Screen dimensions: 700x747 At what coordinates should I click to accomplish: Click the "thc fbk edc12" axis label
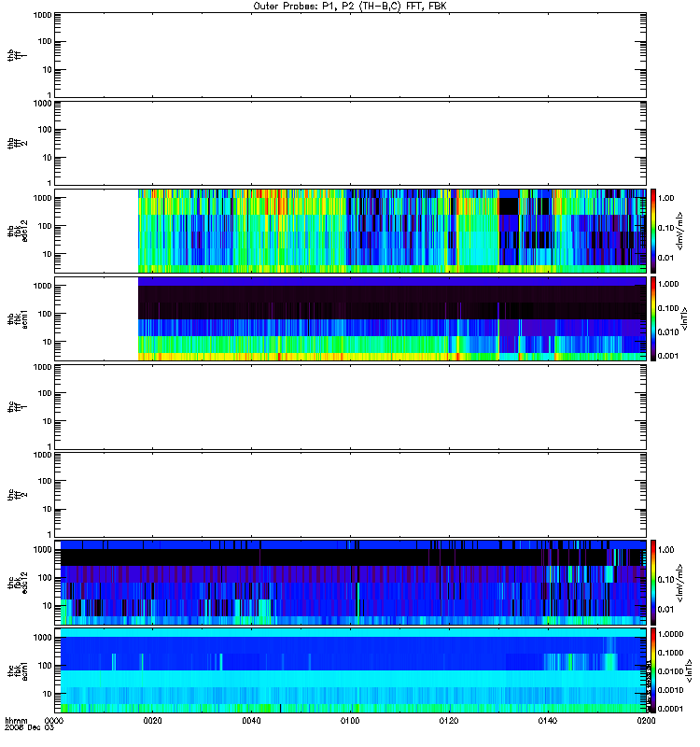coord(17,583)
